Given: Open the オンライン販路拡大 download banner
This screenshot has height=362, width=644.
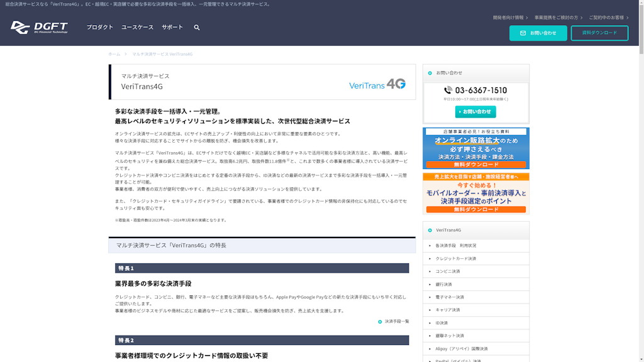Looking at the screenshot, I should pyautogui.click(x=475, y=148).
